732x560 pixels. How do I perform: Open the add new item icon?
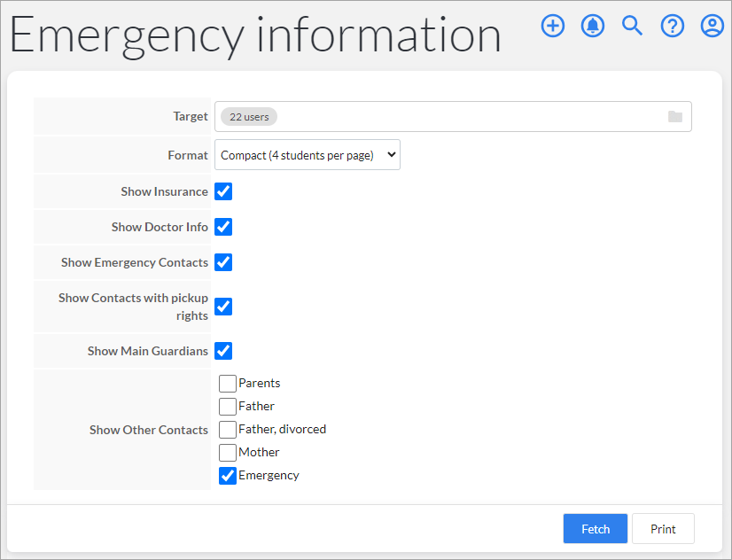point(552,26)
